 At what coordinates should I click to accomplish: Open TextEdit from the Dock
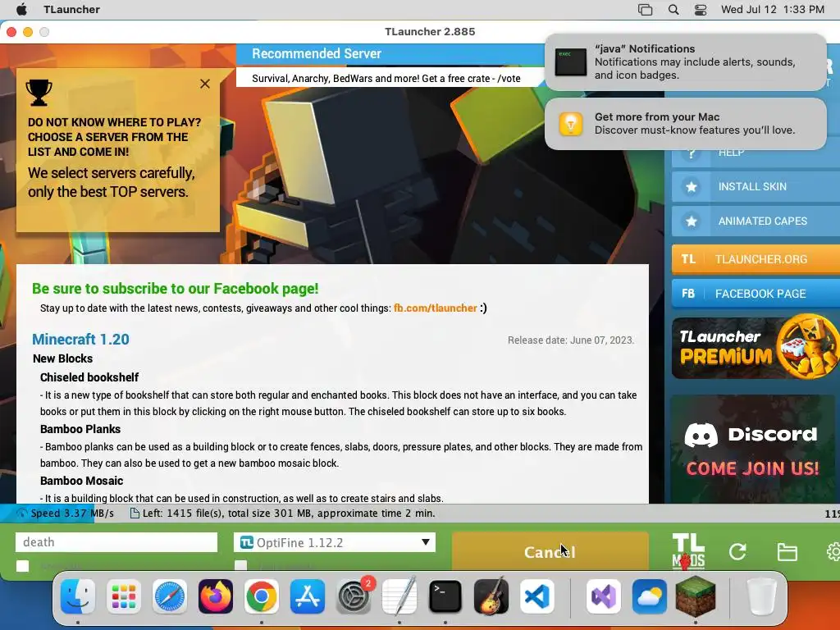pyautogui.click(x=399, y=596)
